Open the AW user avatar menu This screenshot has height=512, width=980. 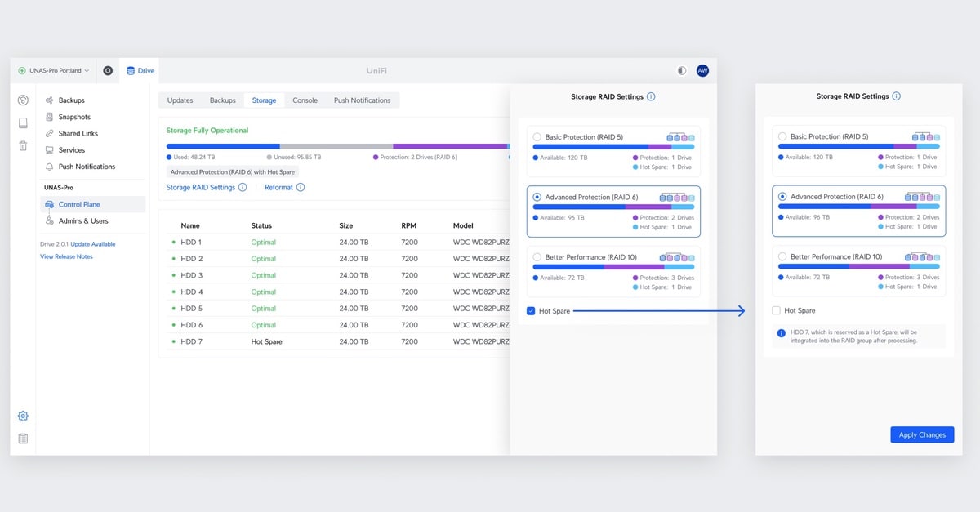[702, 71]
